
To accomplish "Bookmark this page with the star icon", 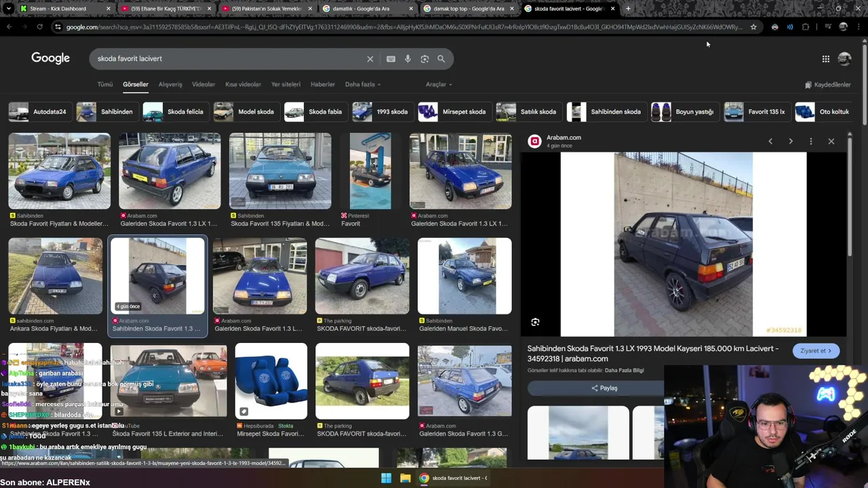I will pyautogui.click(x=753, y=27).
